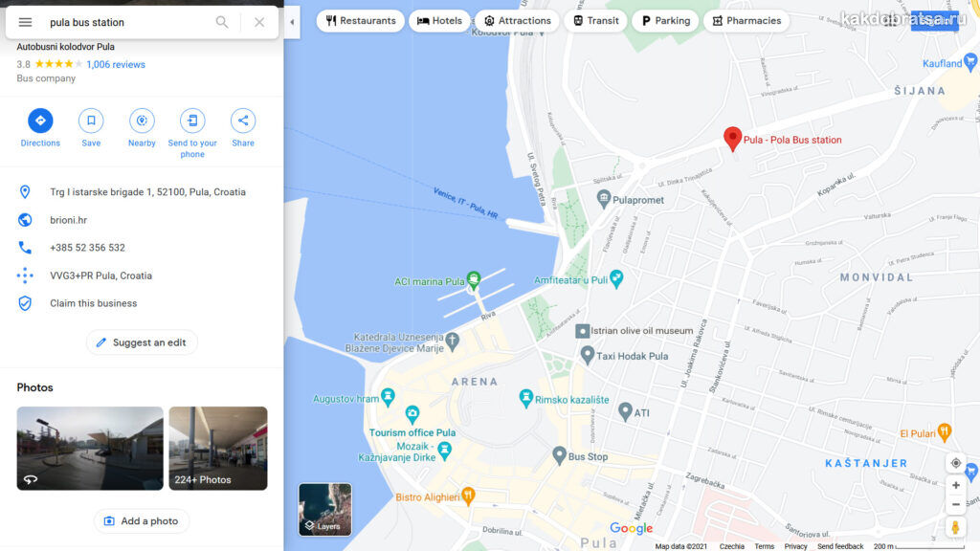Viewport: 980px width, 551px height.
Task: Visit brioni.hr website link
Action: point(69,220)
